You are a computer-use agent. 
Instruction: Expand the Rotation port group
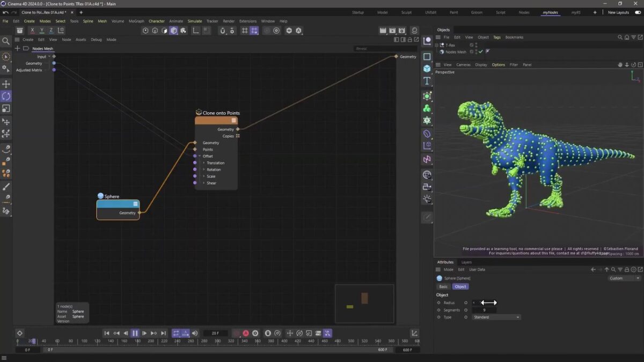[204, 169]
